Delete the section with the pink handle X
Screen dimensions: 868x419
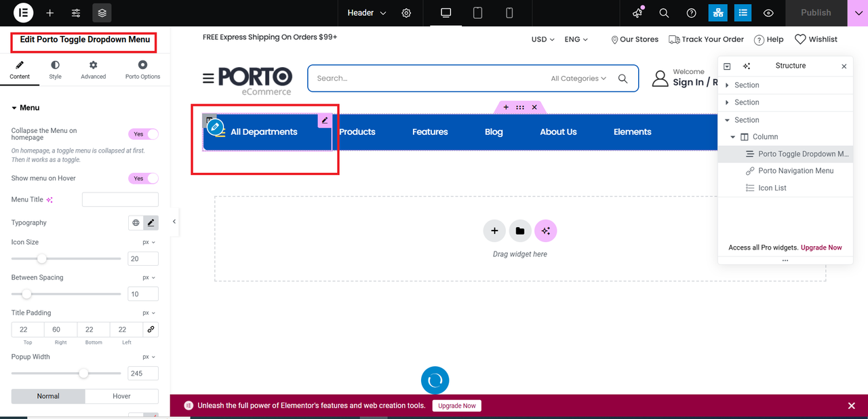click(x=534, y=107)
